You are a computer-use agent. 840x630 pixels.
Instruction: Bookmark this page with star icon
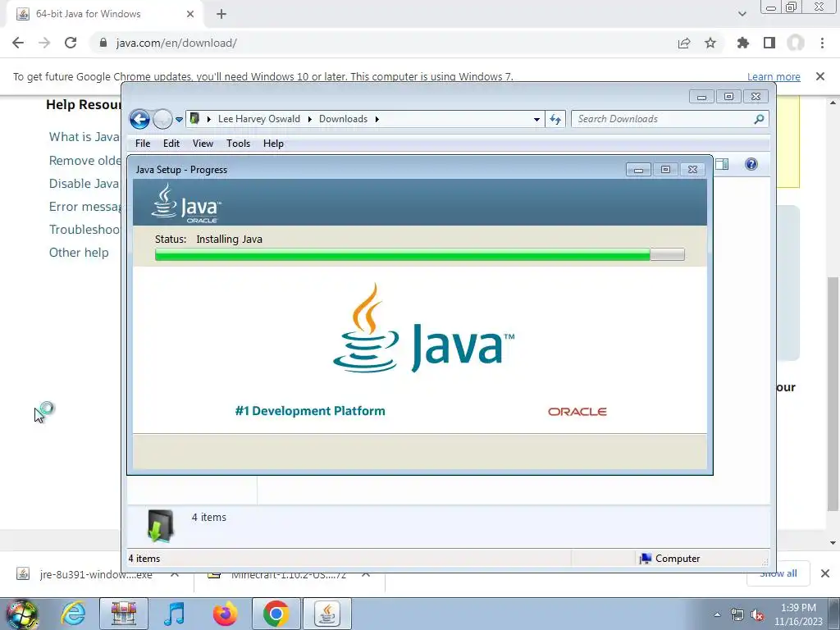coord(710,43)
